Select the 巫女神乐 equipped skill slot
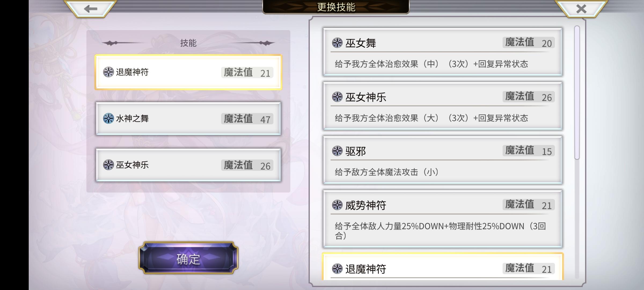The width and height of the screenshot is (644, 290). click(188, 165)
